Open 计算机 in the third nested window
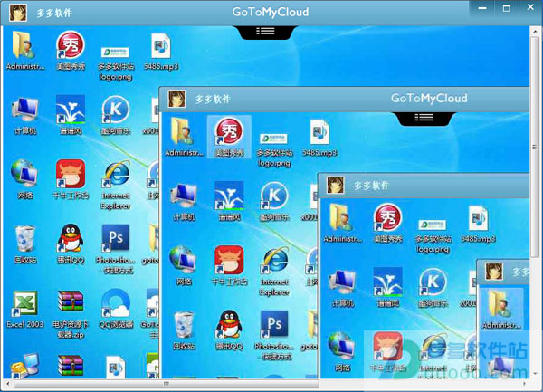This screenshot has height=392, width=543. pyautogui.click(x=342, y=288)
